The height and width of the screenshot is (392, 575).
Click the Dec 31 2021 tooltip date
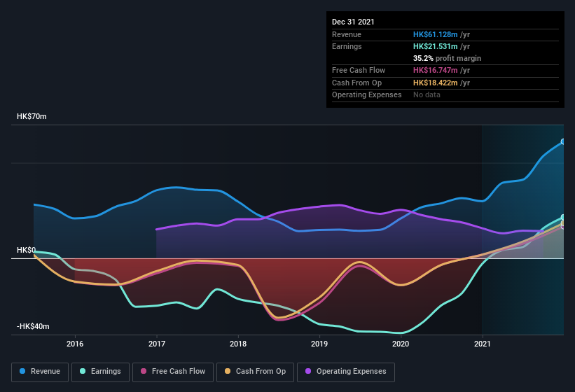[353, 22]
